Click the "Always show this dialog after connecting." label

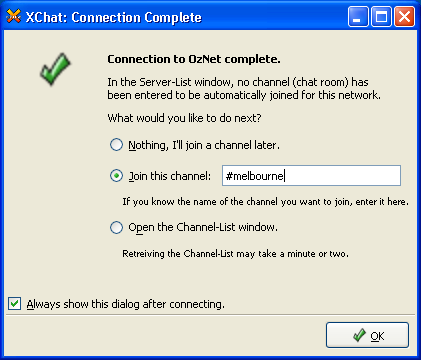click(126, 304)
